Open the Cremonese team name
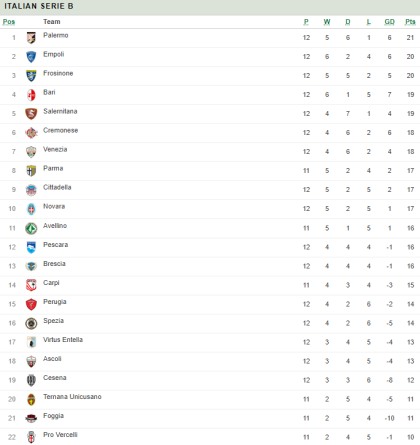Image resolution: width=420 pixels, height=445 pixels. click(x=61, y=130)
